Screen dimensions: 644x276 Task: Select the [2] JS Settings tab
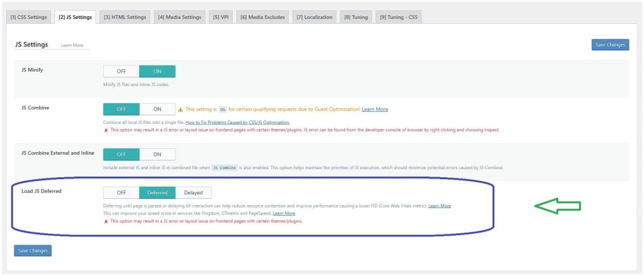point(75,17)
